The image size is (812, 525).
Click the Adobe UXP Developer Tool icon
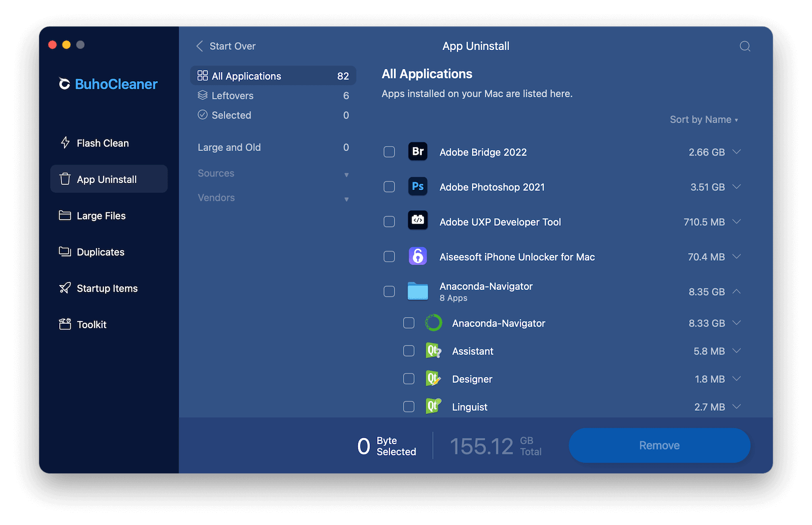click(x=418, y=220)
